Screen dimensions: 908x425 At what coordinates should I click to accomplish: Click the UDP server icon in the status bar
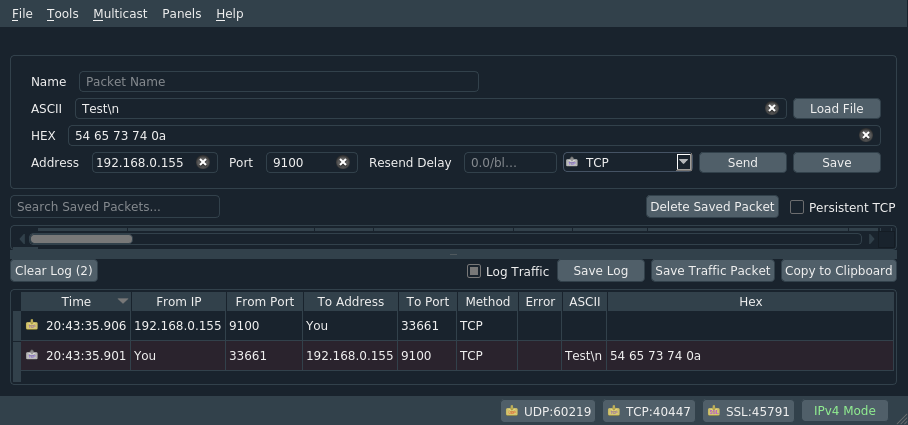pos(511,411)
